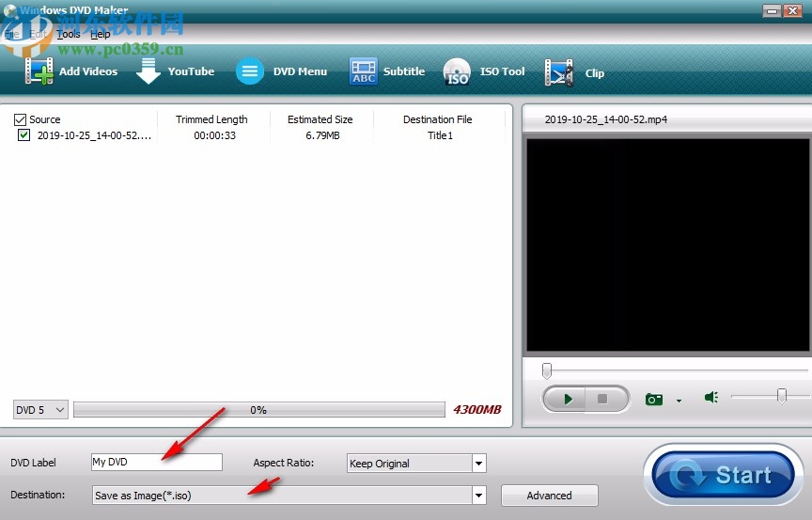Image resolution: width=812 pixels, height=520 pixels.
Task: Mute audio with the speaker icon
Action: coord(711,397)
